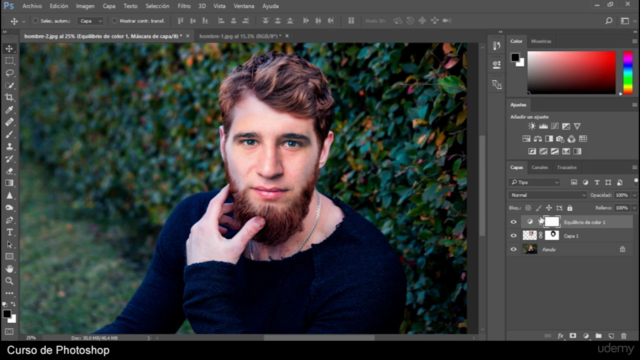Select the Quick Selection tool
This screenshot has width=640, height=360.
coord(9,85)
